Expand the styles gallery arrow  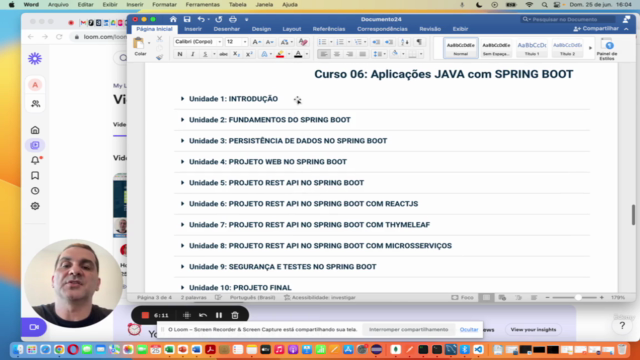[590, 48]
